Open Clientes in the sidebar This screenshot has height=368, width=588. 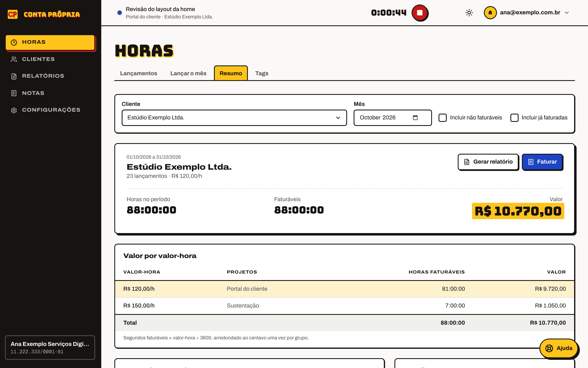click(50, 59)
